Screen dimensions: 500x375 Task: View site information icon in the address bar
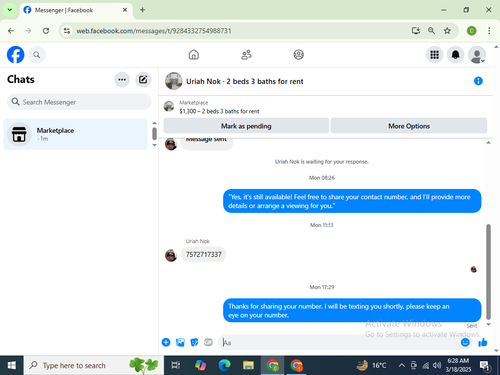coord(67,31)
